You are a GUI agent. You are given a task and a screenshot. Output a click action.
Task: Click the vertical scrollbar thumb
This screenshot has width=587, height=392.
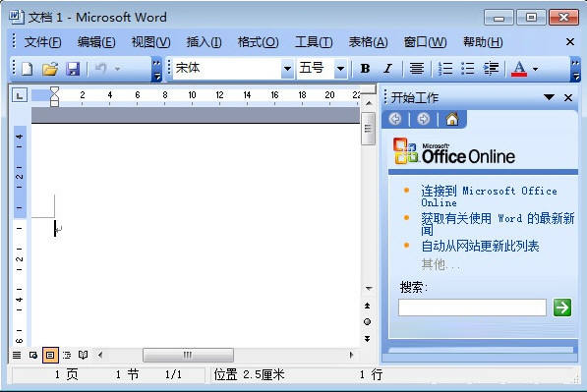pos(369,129)
